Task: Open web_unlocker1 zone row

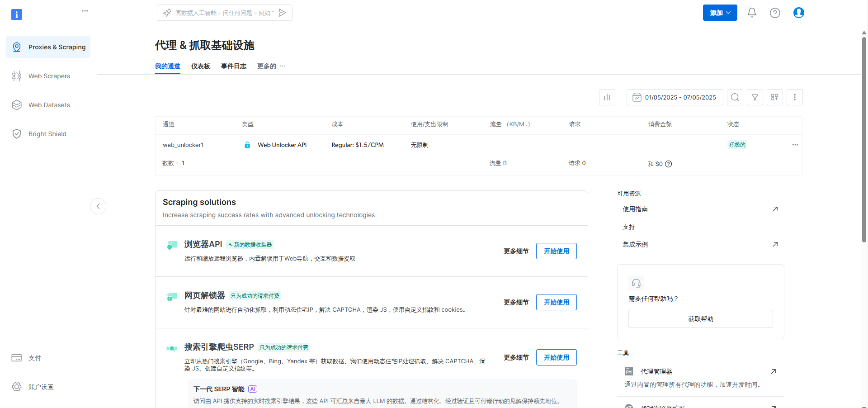Action: click(479, 145)
